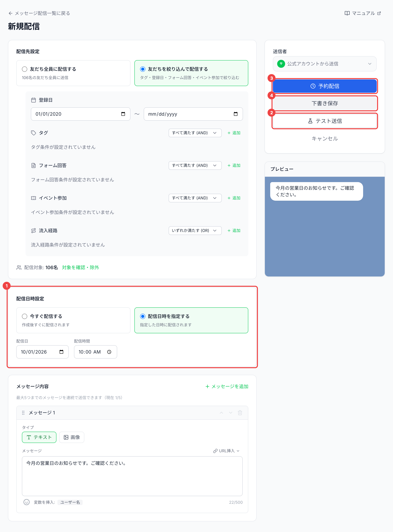Add an inflow route condition with 追加
The image size is (393, 532).
tap(234, 230)
